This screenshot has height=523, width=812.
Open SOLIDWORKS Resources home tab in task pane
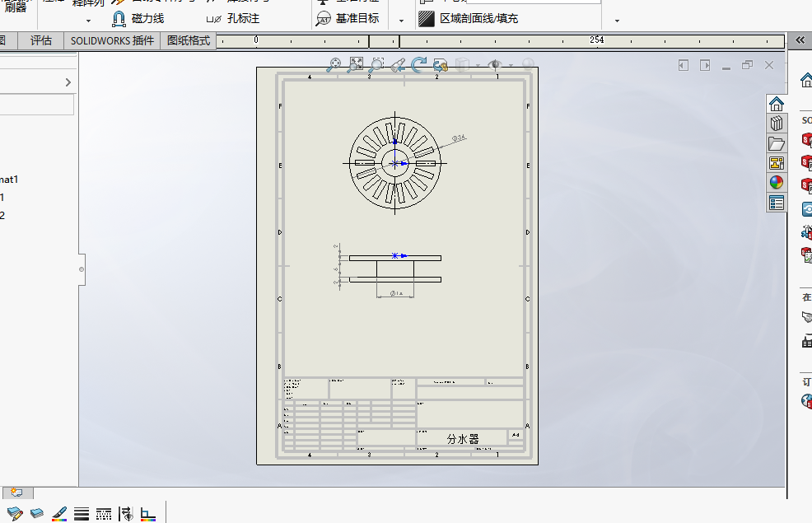pyautogui.click(x=777, y=104)
